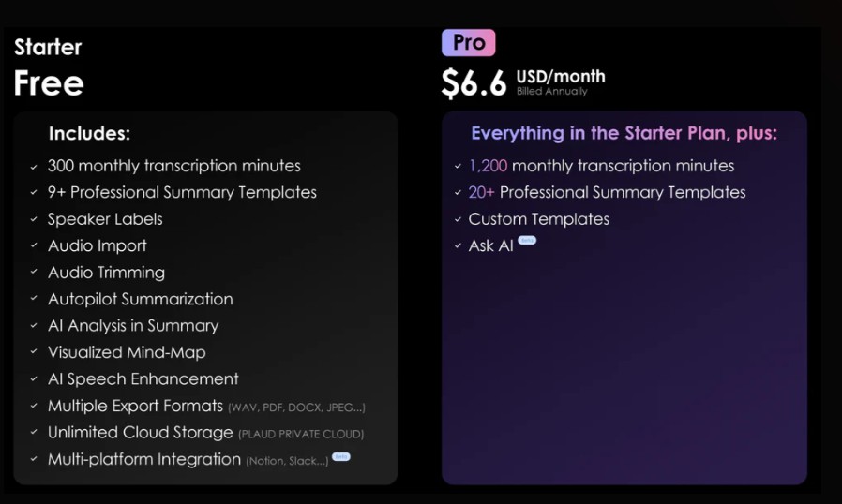This screenshot has height=504, width=842.
Task: Click the Audio Trimming feature
Action: click(x=106, y=273)
